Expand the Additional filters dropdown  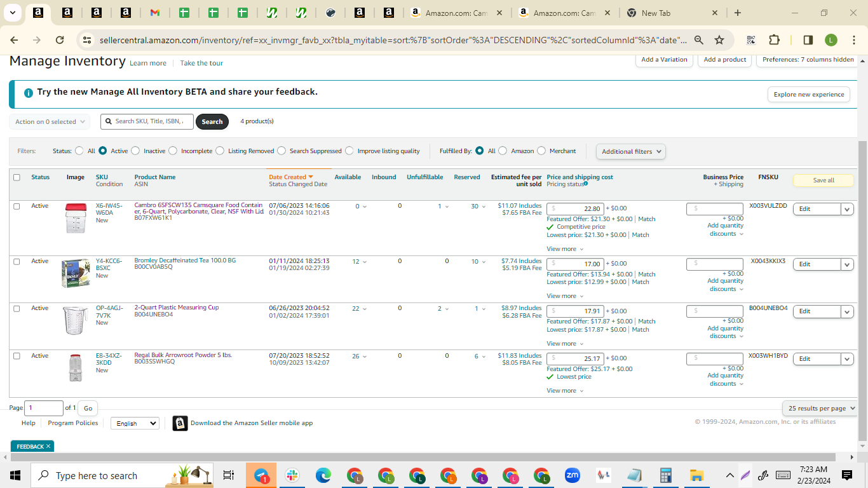pyautogui.click(x=631, y=151)
